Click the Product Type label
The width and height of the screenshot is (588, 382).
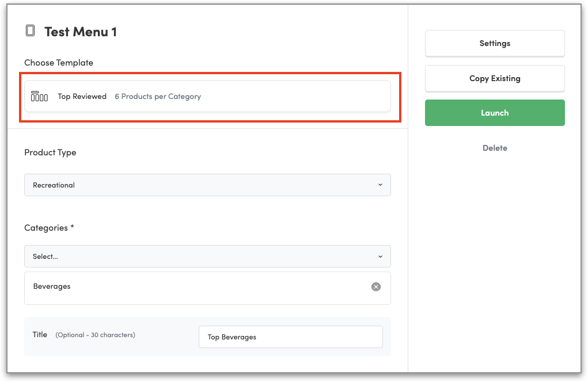50,152
